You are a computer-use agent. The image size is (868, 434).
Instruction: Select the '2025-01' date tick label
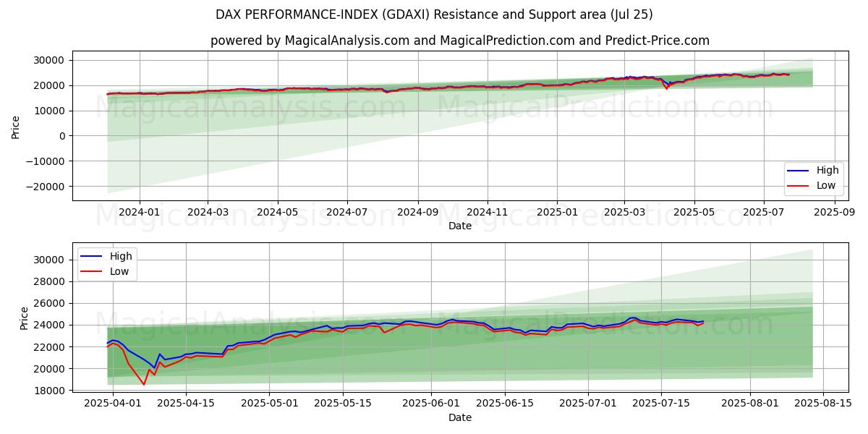coord(557,213)
